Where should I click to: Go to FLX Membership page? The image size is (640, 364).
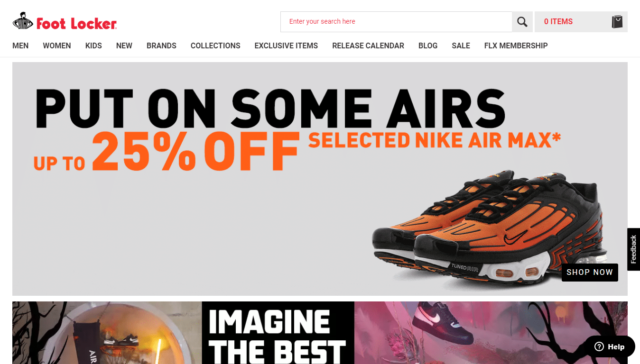tap(516, 45)
